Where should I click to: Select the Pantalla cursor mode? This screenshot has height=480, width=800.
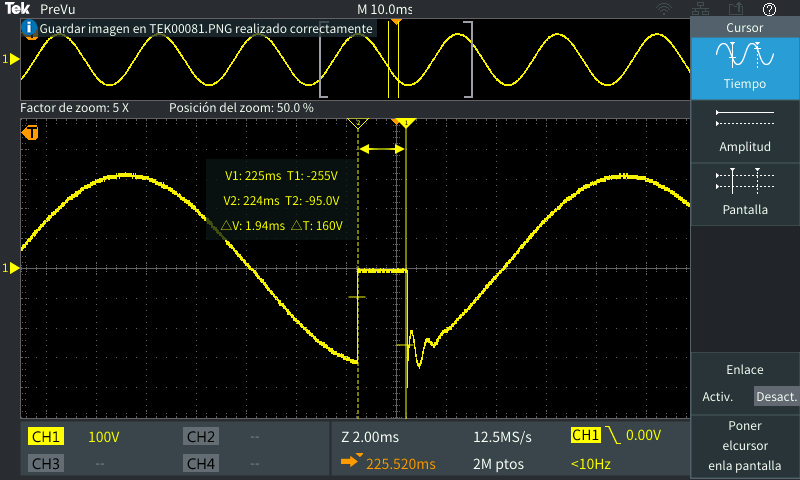coord(745,194)
